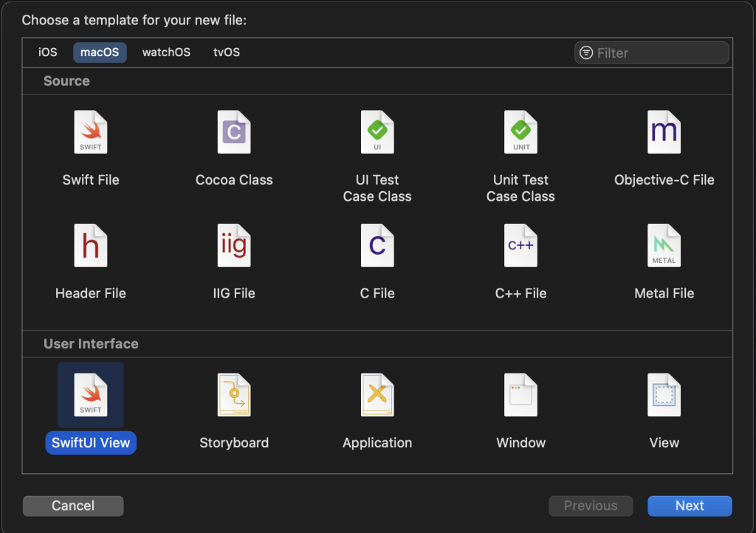756x533 pixels.
Task: Click the "Objective-C File" label
Action: coord(664,179)
